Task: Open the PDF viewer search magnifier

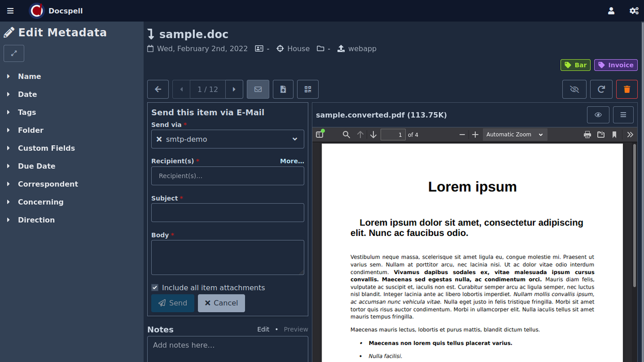Action: click(x=347, y=135)
